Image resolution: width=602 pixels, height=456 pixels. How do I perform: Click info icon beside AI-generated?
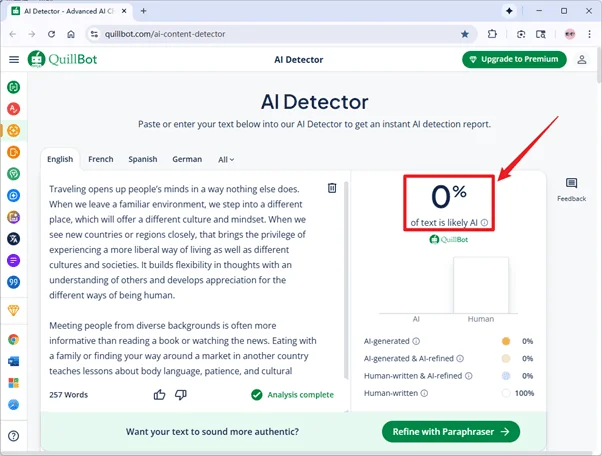click(x=416, y=341)
